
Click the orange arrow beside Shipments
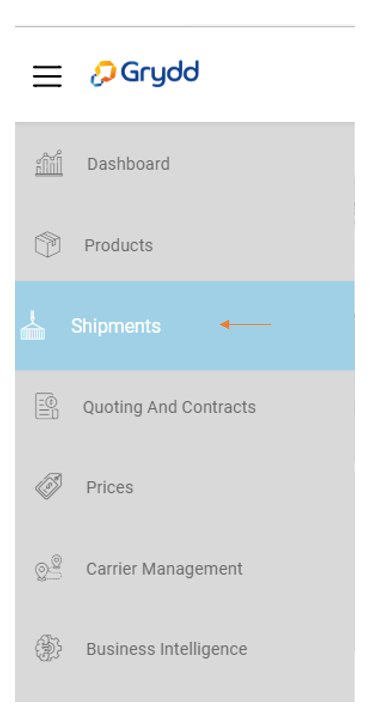pyautogui.click(x=245, y=324)
